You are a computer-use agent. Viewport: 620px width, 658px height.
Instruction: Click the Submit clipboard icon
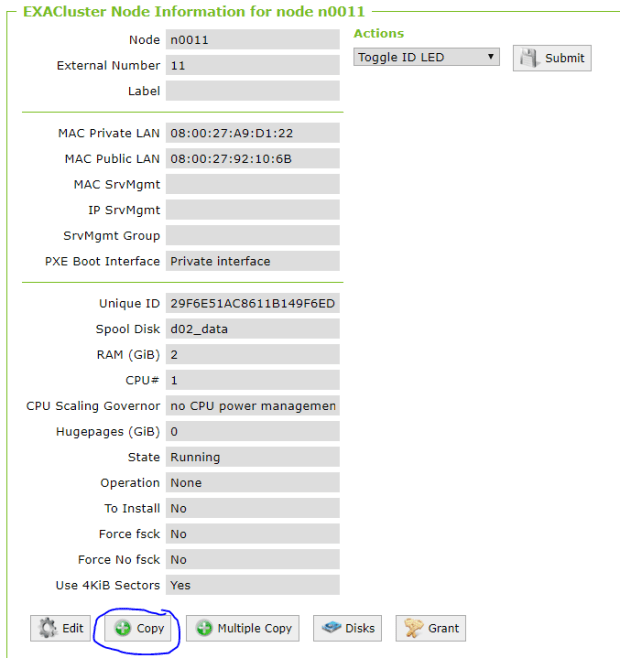click(530, 58)
